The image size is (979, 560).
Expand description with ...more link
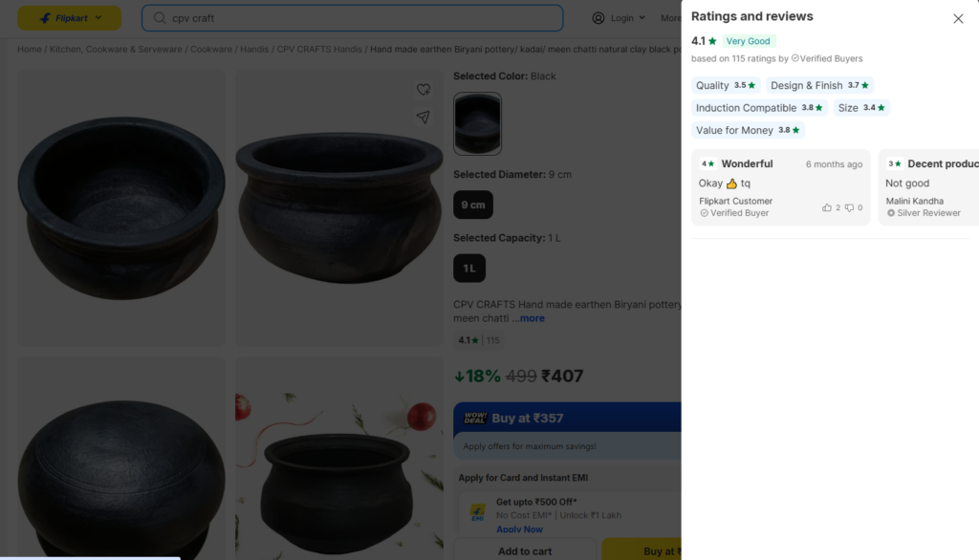tap(528, 318)
